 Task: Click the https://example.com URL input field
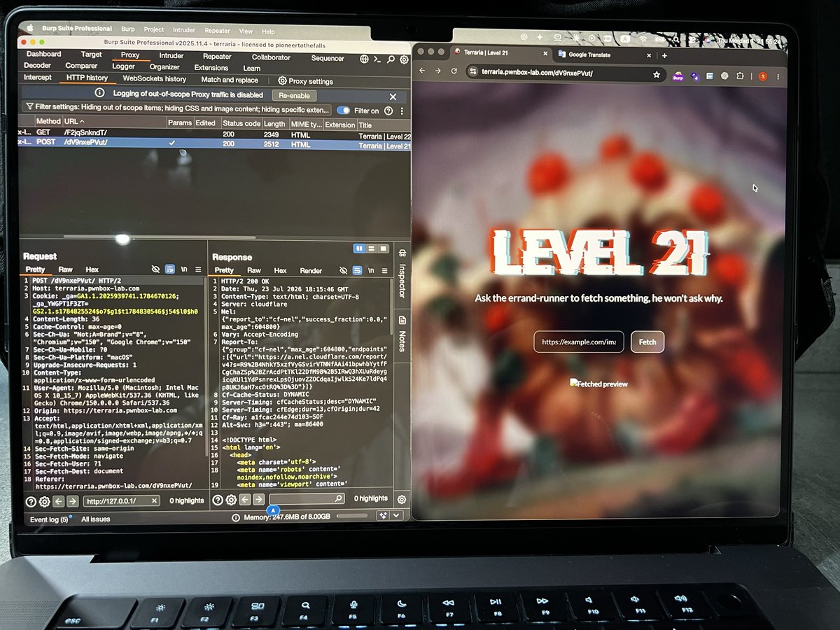tap(578, 342)
